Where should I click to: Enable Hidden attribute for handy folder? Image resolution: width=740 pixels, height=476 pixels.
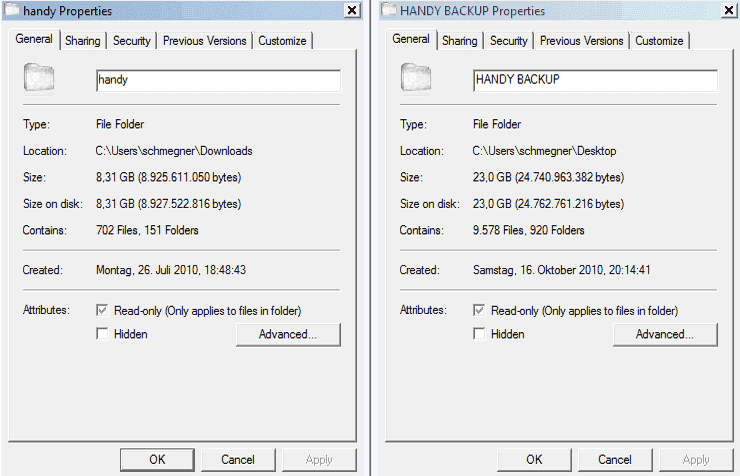[x=102, y=334]
